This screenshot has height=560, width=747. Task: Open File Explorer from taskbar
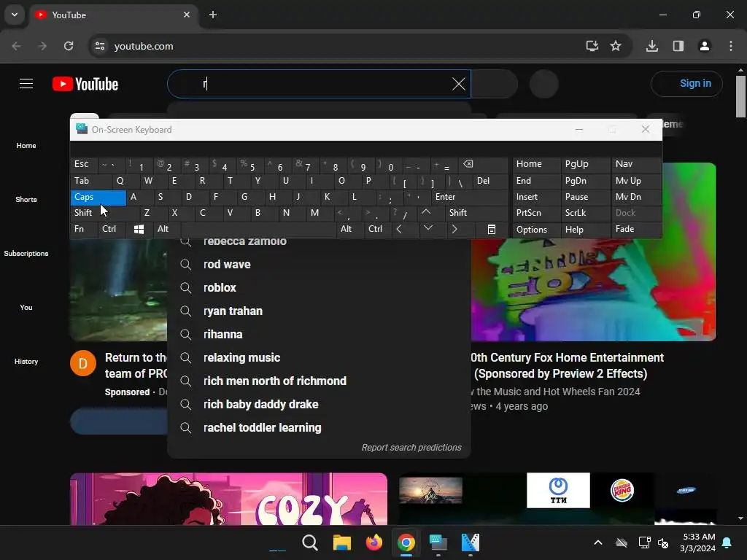point(341,542)
